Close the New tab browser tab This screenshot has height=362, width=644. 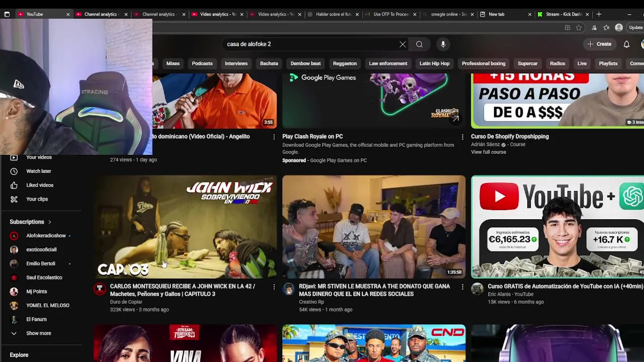point(529,14)
